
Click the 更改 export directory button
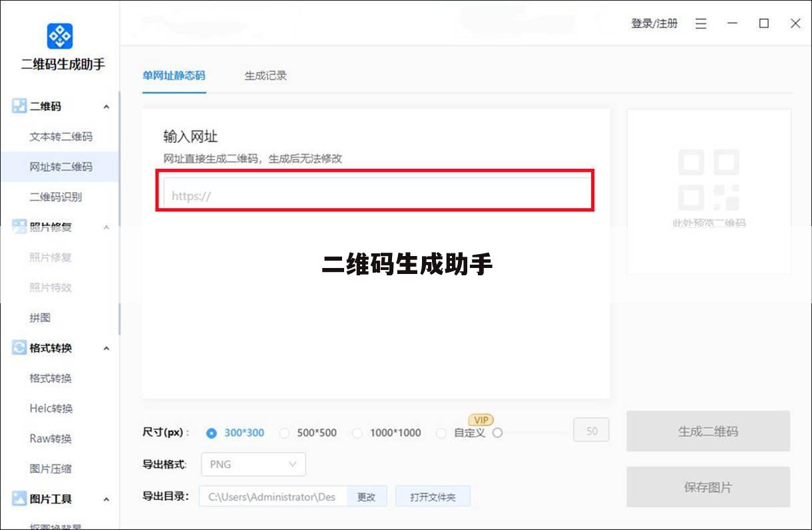click(x=367, y=497)
